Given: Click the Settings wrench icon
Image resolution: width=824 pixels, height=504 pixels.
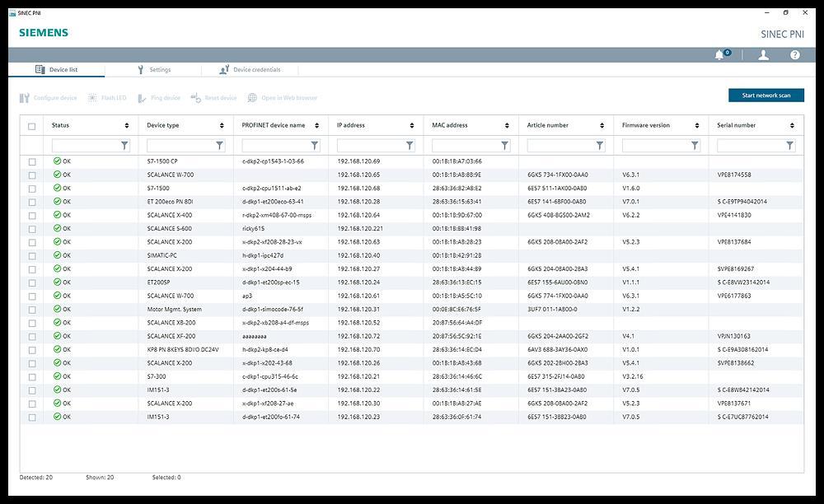Looking at the screenshot, I should (x=140, y=69).
